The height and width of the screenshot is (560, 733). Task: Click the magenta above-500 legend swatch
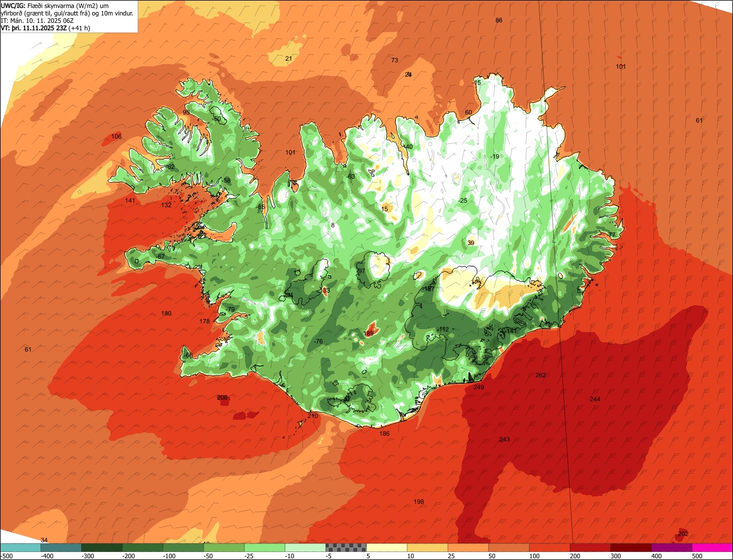click(713, 547)
